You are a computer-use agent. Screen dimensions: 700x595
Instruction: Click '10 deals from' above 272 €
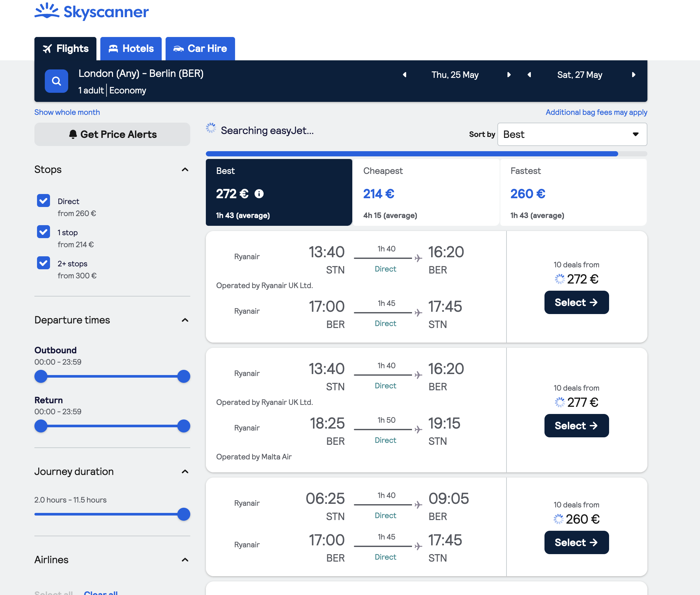tap(577, 265)
